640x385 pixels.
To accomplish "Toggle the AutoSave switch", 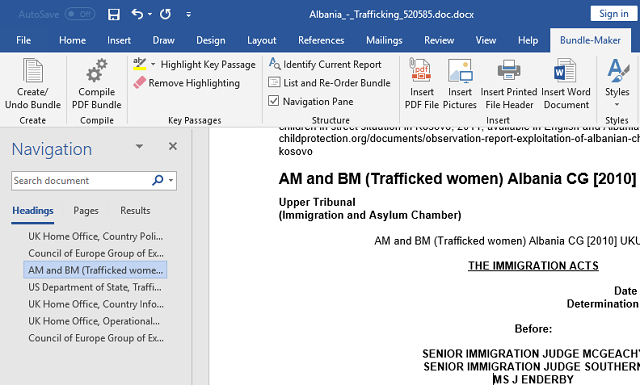I will (80, 14).
